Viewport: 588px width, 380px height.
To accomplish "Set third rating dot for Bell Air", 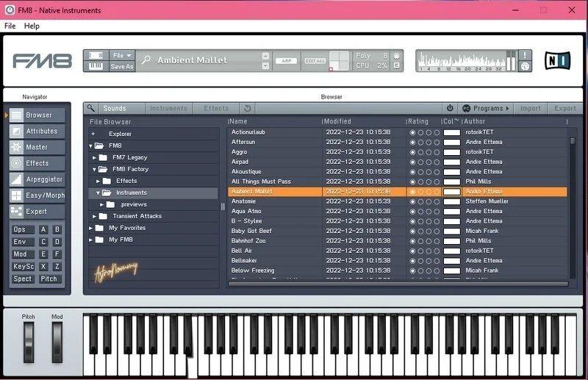I will coord(429,251).
